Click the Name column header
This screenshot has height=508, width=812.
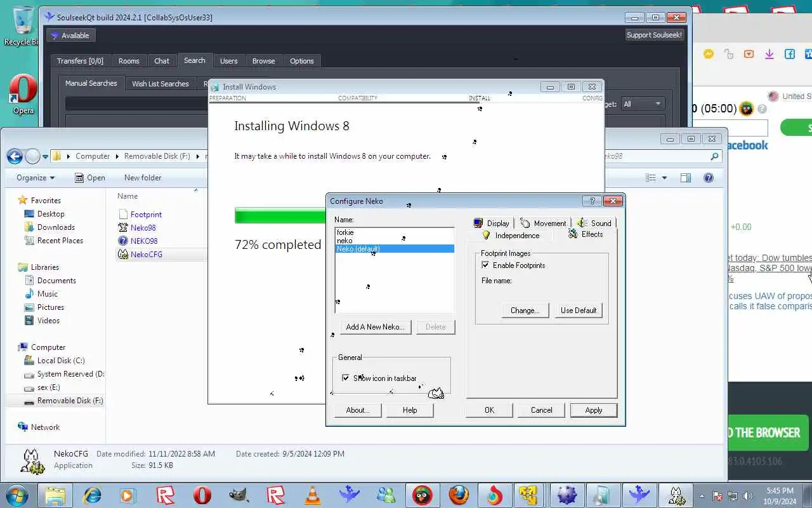[128, 196]
